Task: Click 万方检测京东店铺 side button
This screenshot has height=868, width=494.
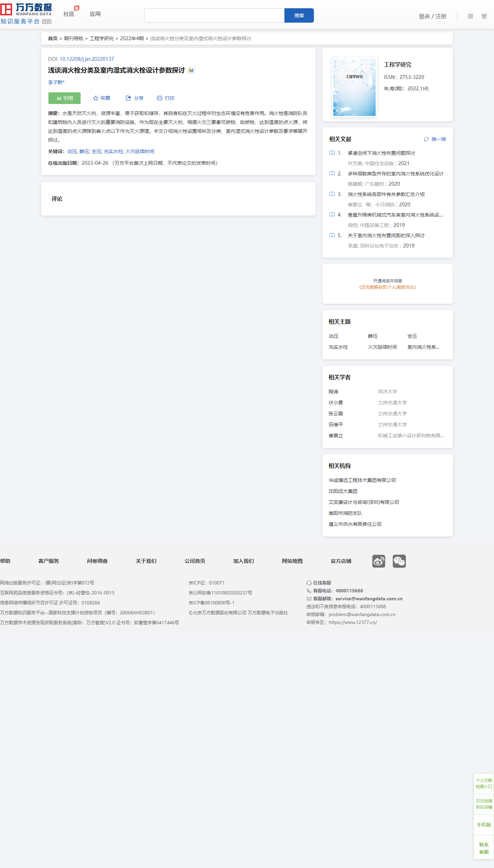Action: coord(484,804)
